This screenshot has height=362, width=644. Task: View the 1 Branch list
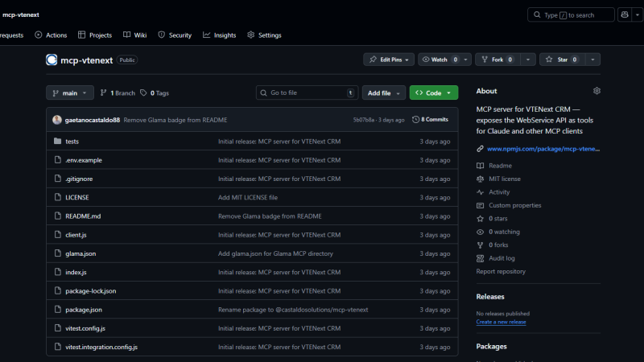[118, 93]
